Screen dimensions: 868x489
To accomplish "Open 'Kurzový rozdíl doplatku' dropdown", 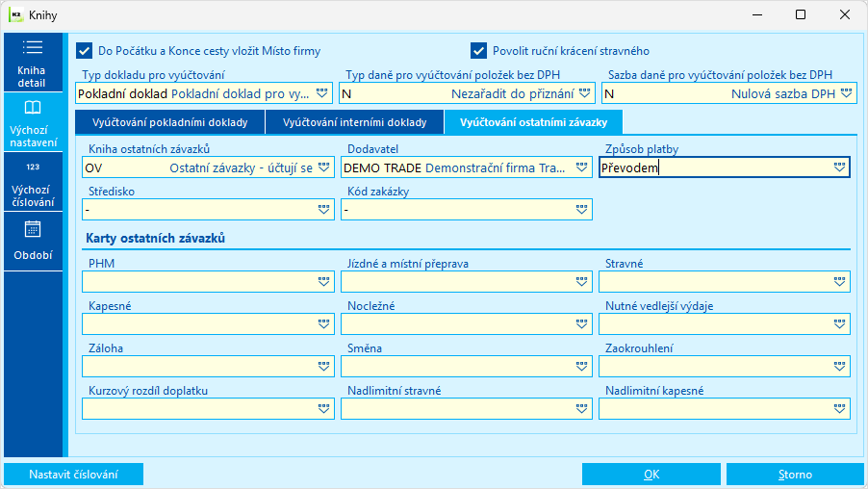I will [324, 409].
